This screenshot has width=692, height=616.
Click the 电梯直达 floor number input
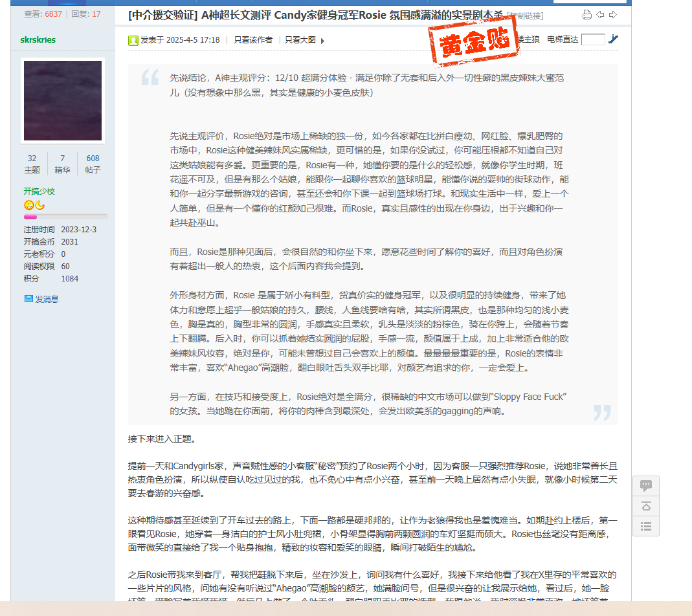click(593, 39)
